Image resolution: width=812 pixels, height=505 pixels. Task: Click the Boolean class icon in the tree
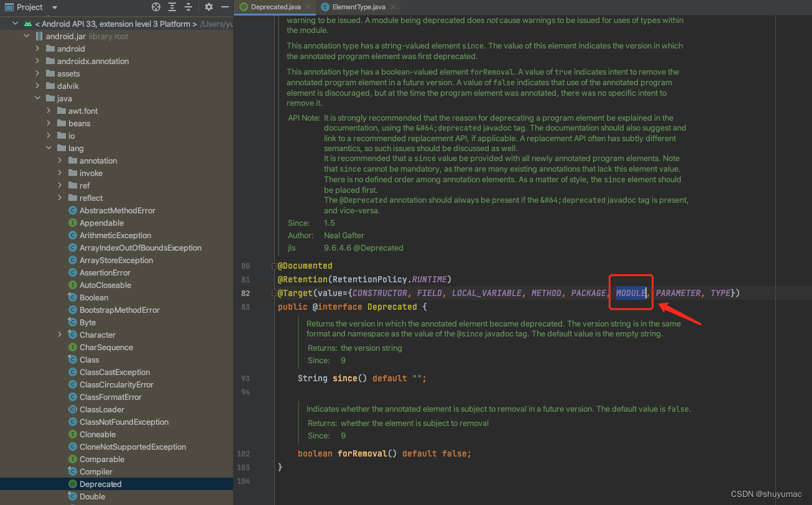74,297
